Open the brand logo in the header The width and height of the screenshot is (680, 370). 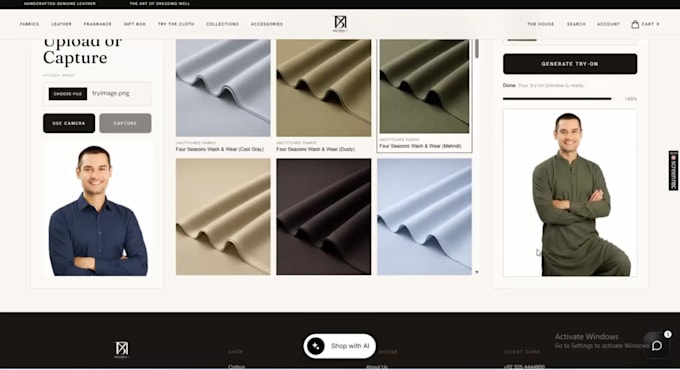[340, 23]
